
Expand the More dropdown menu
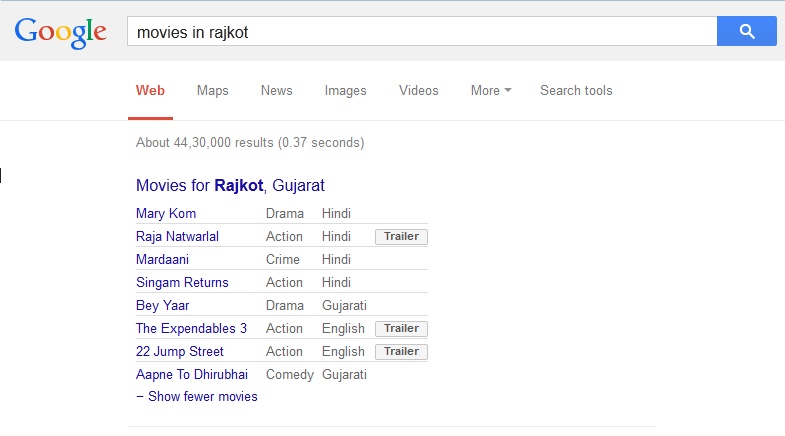tap(491, 91)
